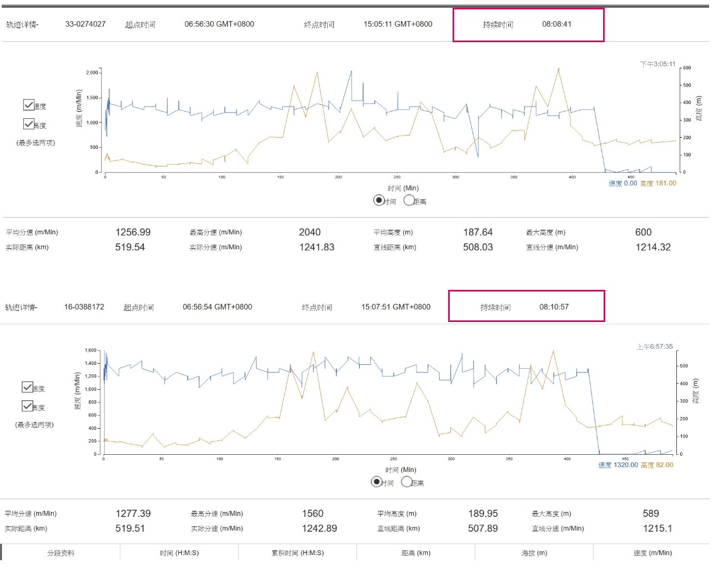Select the 时间 radio under the second chart
Screen dimensions: 713x588
[x=376, y=481]
